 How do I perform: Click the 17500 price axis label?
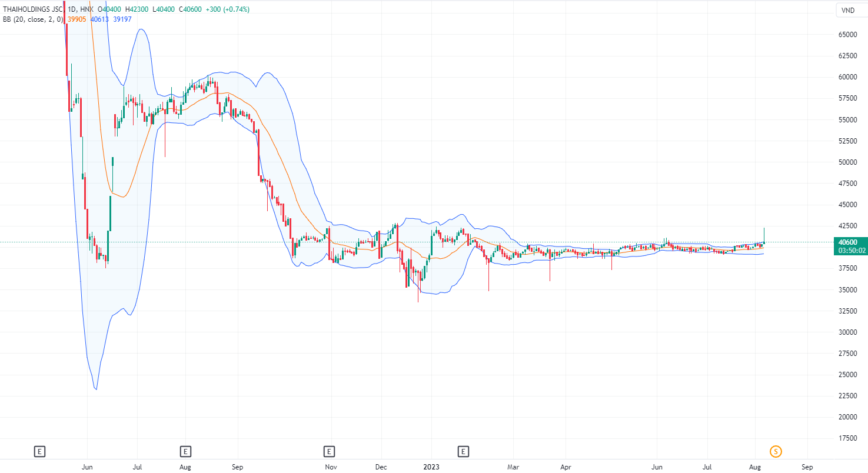click(x=847, y=438)
